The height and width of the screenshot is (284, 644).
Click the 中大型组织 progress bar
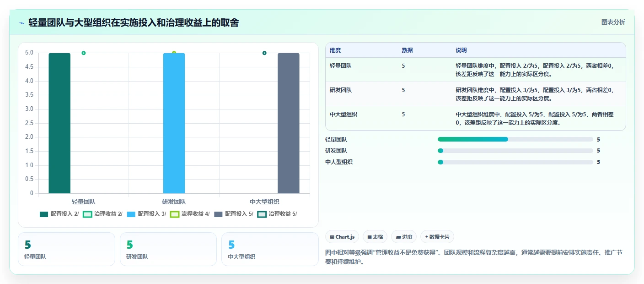[x=515, y=162]
